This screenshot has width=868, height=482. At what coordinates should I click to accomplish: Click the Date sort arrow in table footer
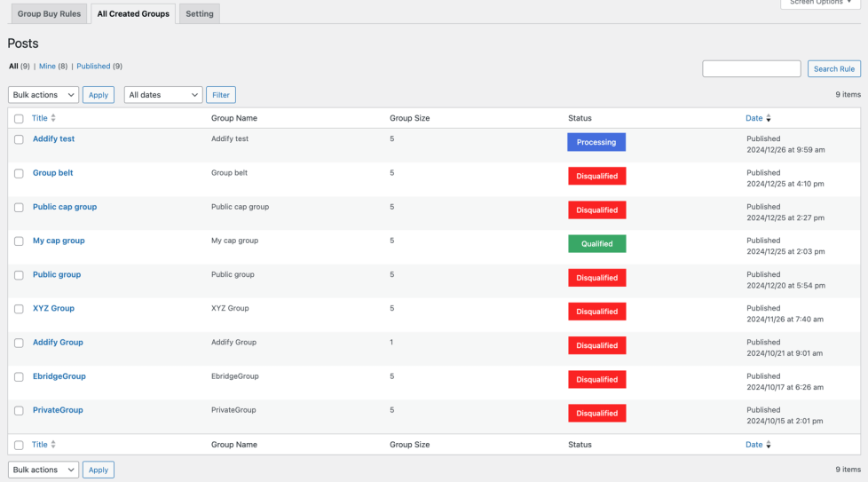tap(769, 445)
